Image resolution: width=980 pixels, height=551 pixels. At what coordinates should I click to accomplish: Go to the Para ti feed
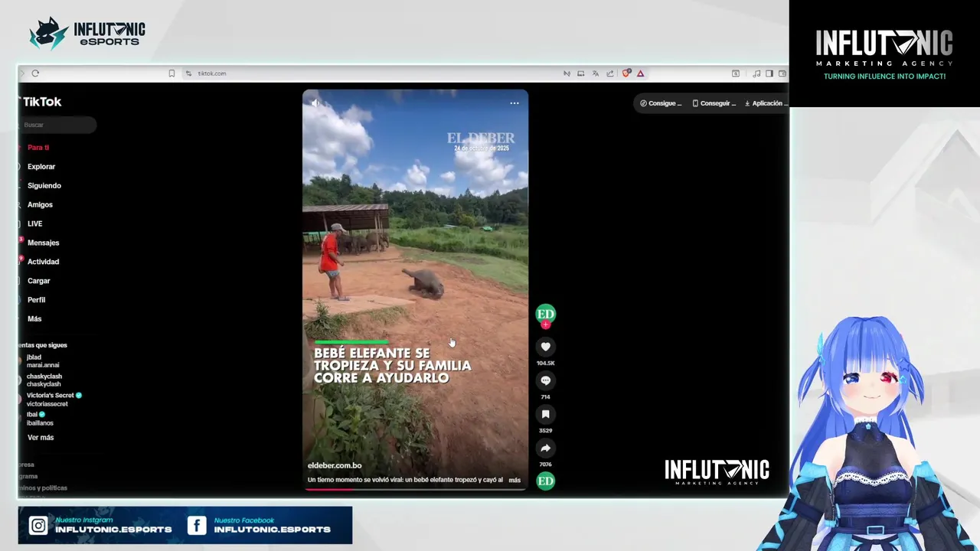click(38, 148)
